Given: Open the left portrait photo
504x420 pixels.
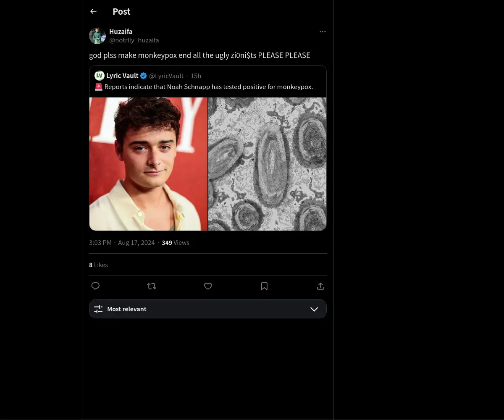Looking at the screenshot, I should tap(148, 164).
